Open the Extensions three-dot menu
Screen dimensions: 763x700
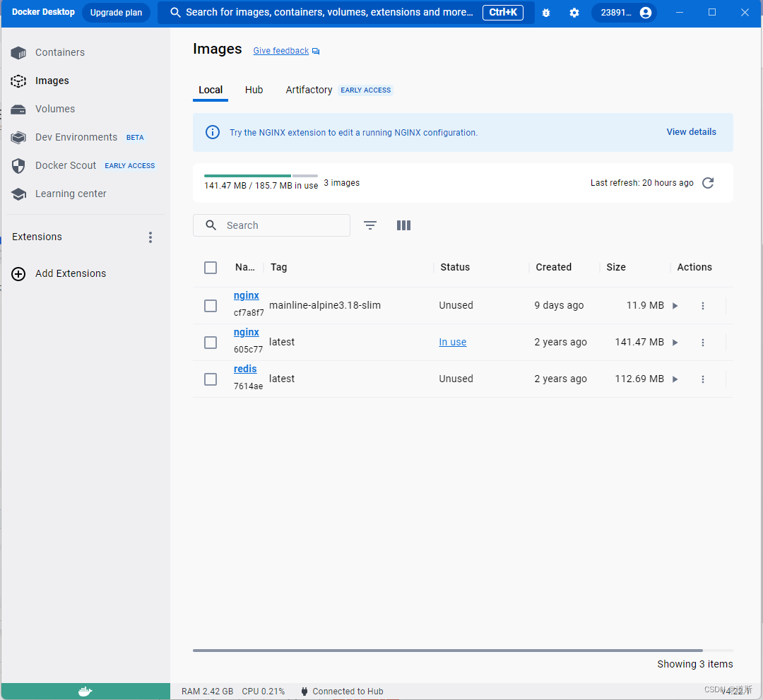tap(150, 237)
